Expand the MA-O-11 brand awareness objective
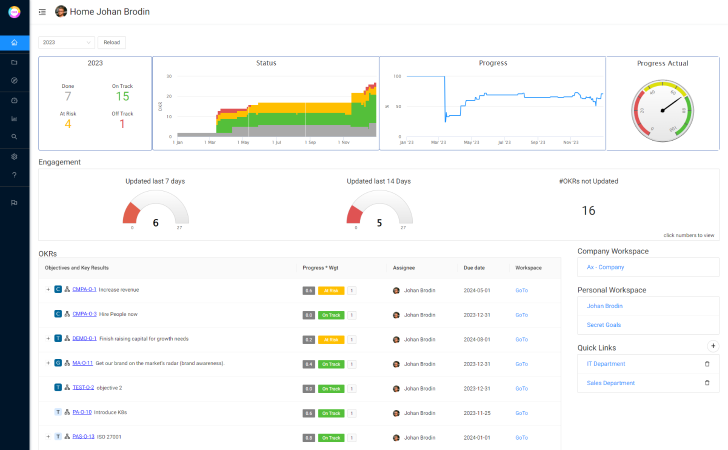 coord(47,363)
